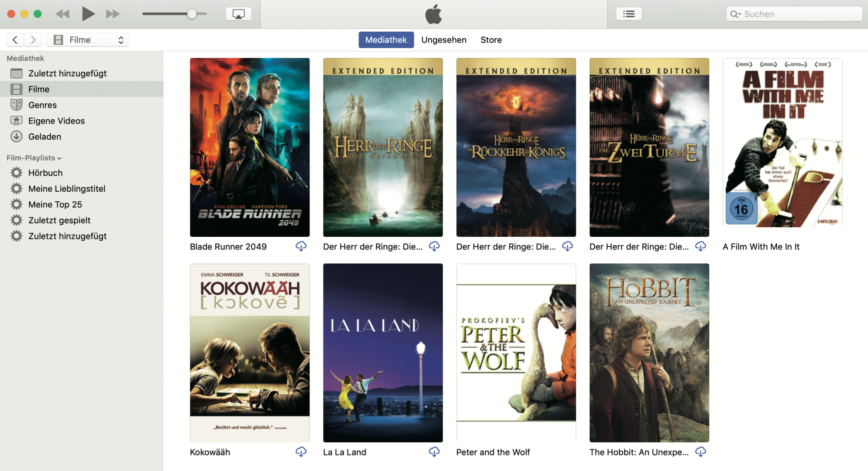Open Geladen in the sidebar
Screen dimensions: 868x471
click(x=44, y=137)
